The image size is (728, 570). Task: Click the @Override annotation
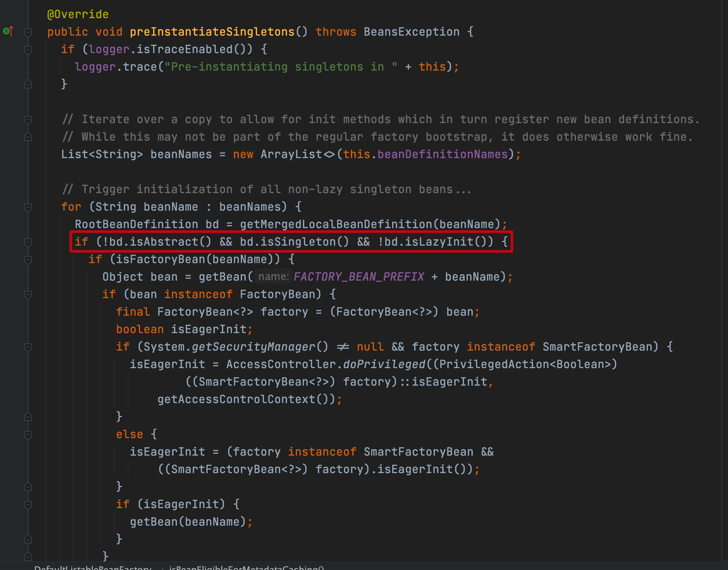click(x=78, y=14)
